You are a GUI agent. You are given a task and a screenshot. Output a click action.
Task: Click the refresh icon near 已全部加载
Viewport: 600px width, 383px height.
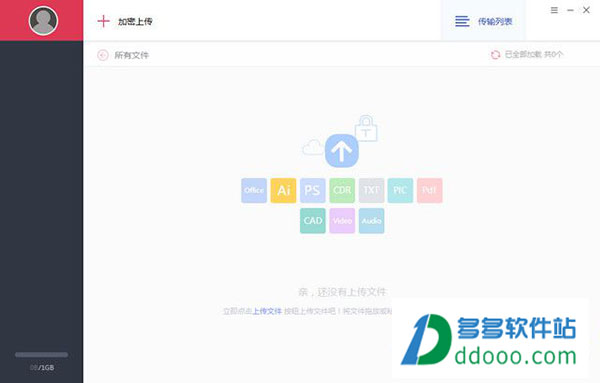tap(495, 55)
